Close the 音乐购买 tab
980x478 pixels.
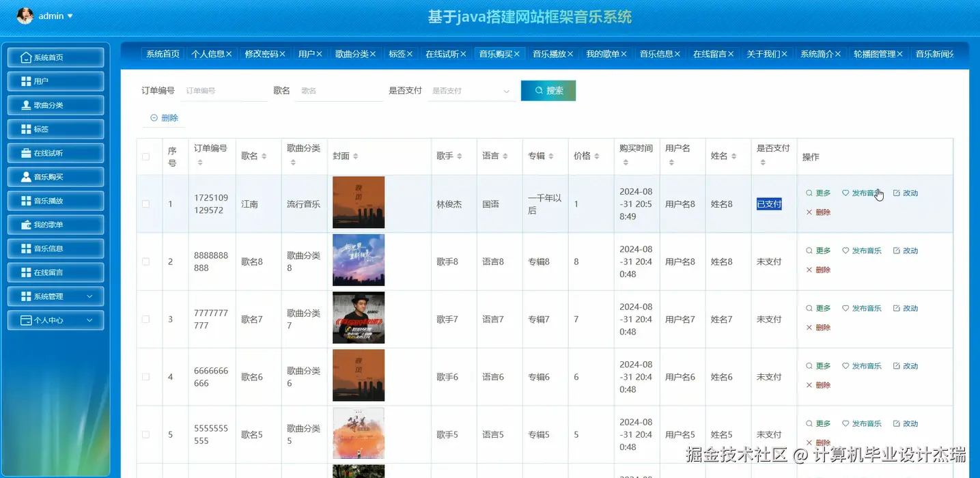[x=516, y=54]
